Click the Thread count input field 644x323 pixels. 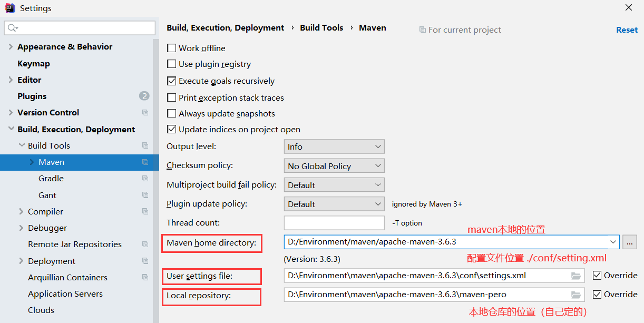click(334, 223)
